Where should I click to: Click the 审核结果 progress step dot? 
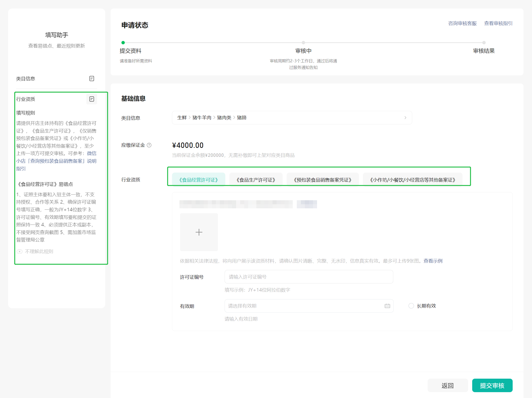pos(484,43)
